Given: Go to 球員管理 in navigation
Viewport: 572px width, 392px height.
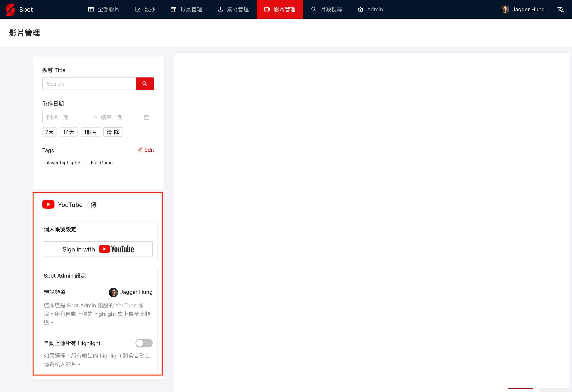Looking at the screenshot, I should [186, 9].
